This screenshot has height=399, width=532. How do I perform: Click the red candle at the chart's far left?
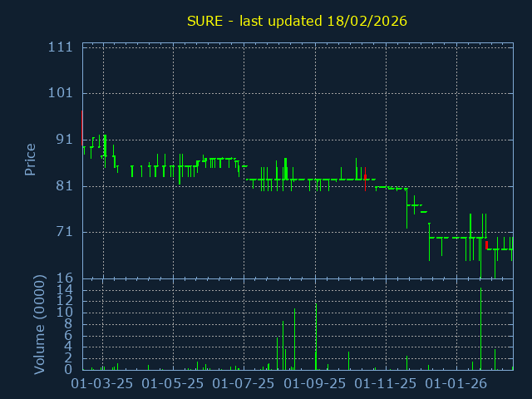(81, 126)
